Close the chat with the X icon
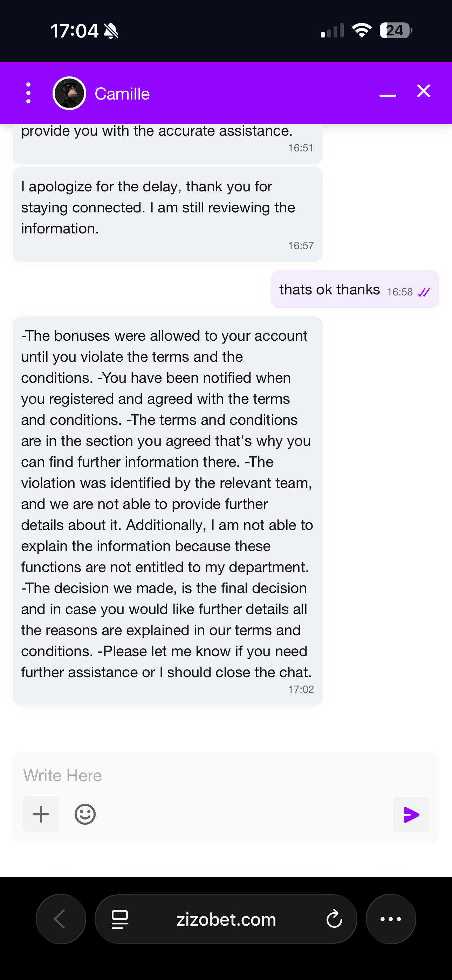 (424, 91)
